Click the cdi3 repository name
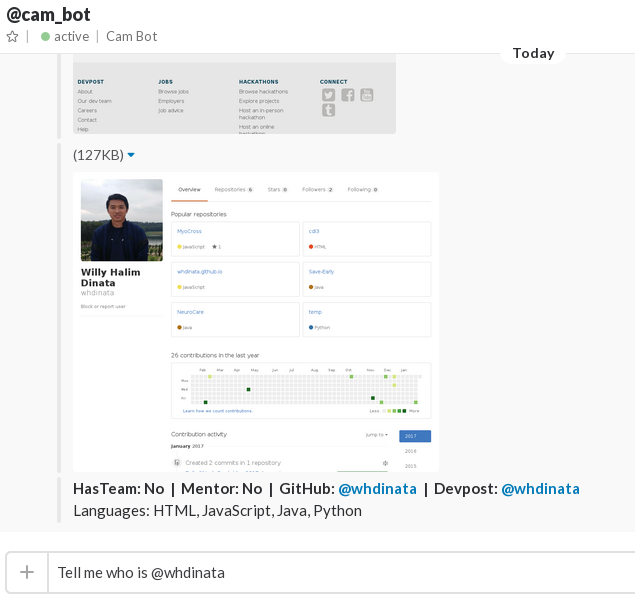Image resolution: width=635 pixels, height=614 pixels. tap(314, 231)
